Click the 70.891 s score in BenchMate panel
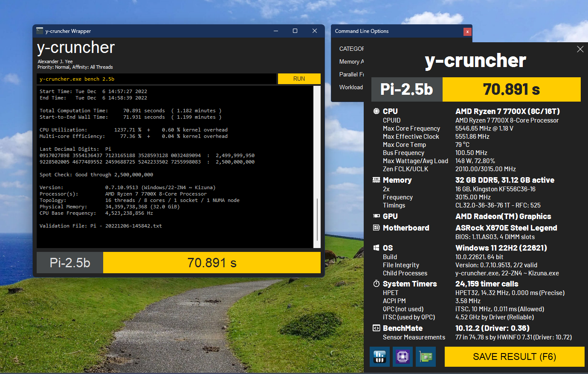This screenshot has height=374, width=588. [x=512, y=89]
